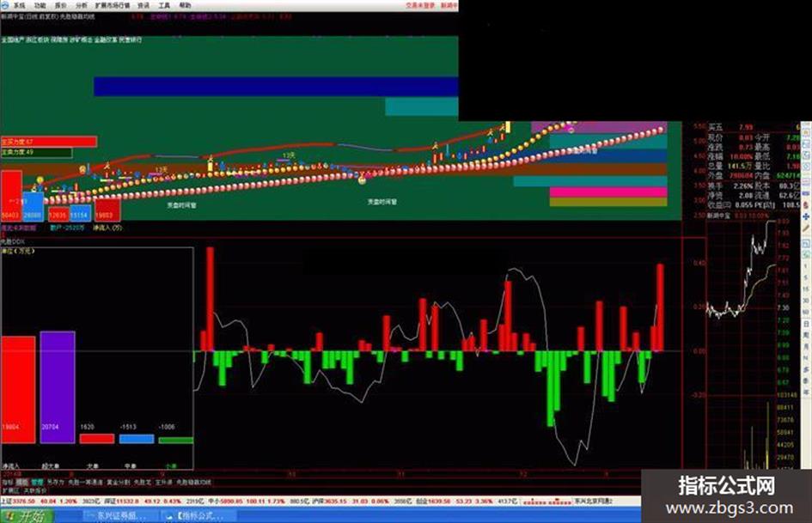Screen dimensions: 812x523
Task: Click the red 净流入 19904 bar
Action: point(18,389)
